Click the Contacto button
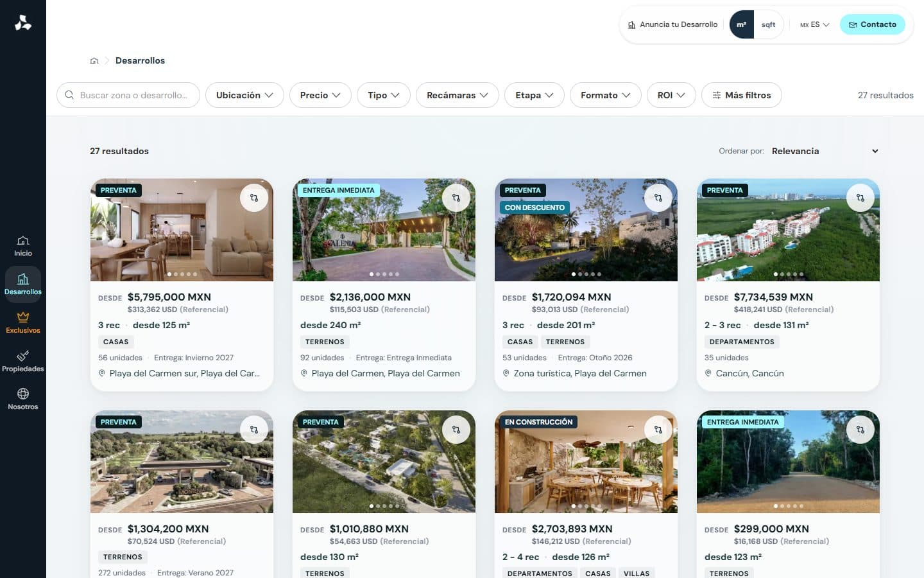The image size is (924, 578). [872, 24]
